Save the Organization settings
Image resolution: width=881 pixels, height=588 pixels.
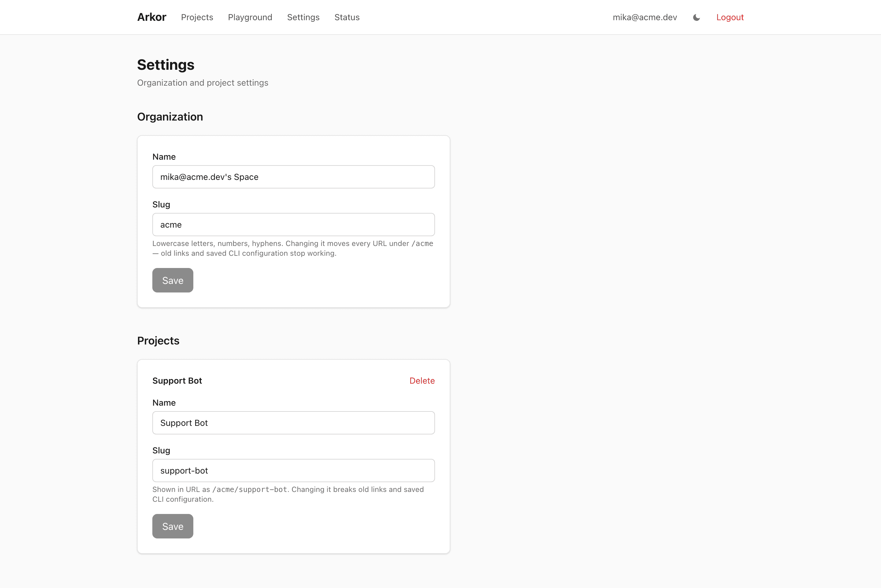pos(173,280)
